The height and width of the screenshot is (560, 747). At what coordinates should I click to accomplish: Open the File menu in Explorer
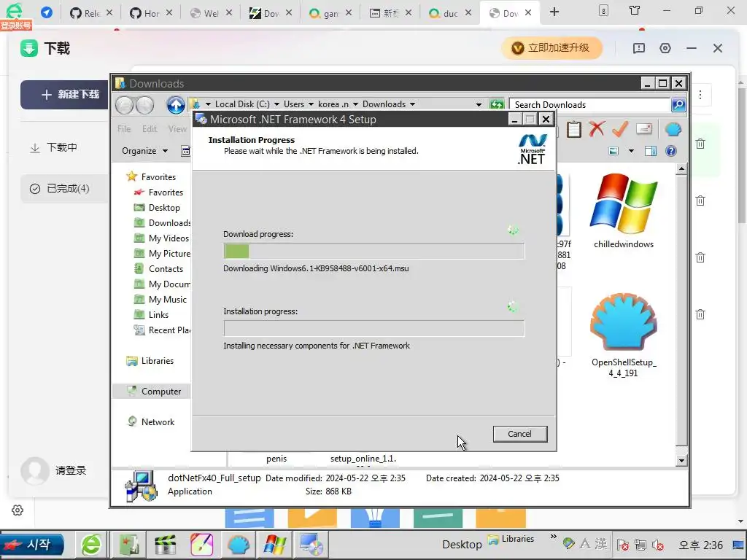124,129
